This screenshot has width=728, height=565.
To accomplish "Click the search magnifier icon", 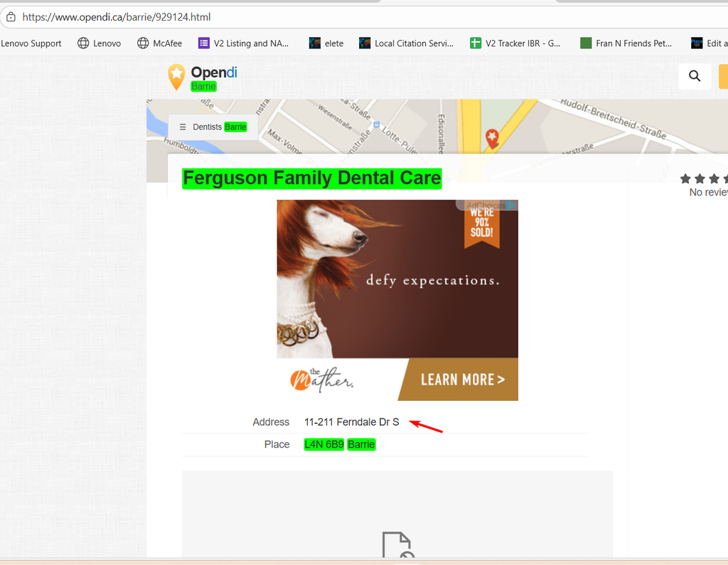I will (x=695, y=75).
